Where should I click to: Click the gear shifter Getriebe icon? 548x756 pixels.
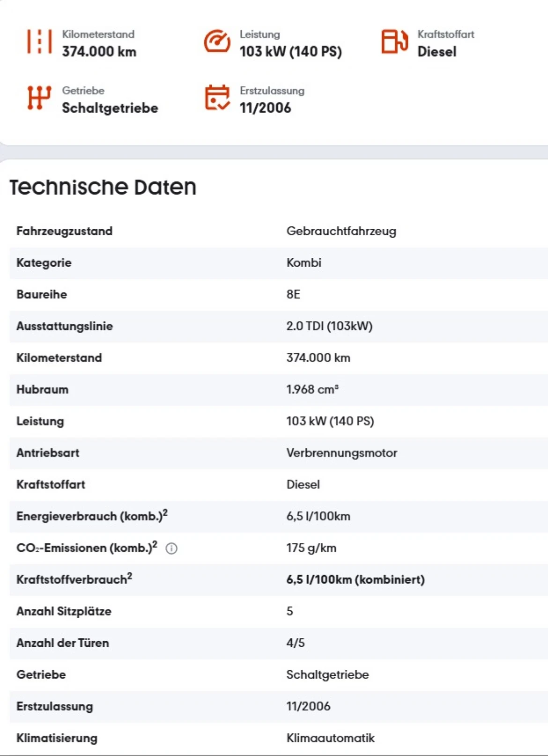pyautogui.click(x=39, y=98)
